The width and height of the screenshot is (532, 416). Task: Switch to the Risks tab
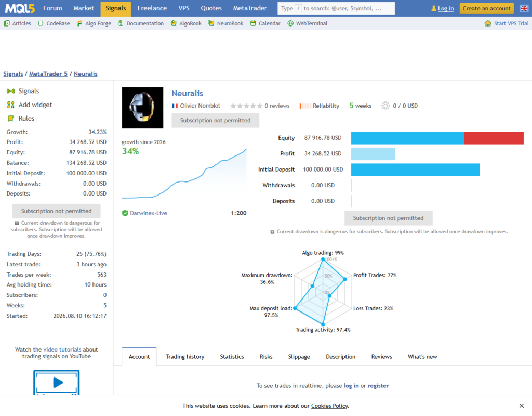[x=266, y=357]
